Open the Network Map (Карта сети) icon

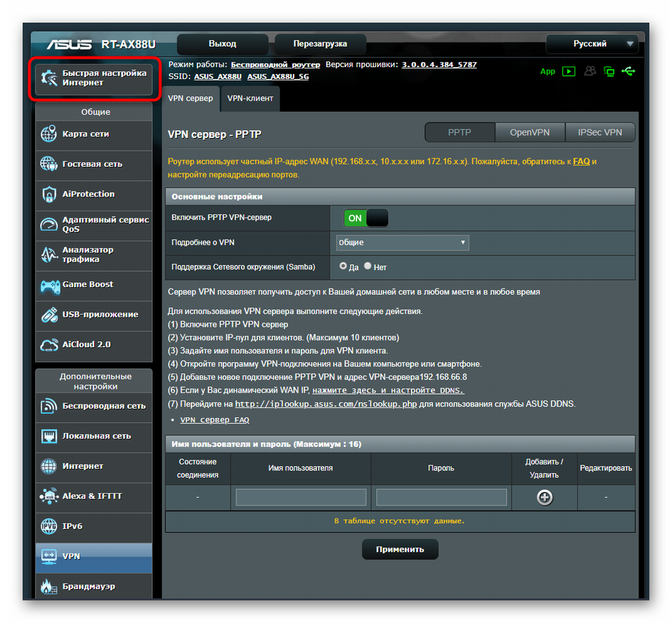point(49,134)
